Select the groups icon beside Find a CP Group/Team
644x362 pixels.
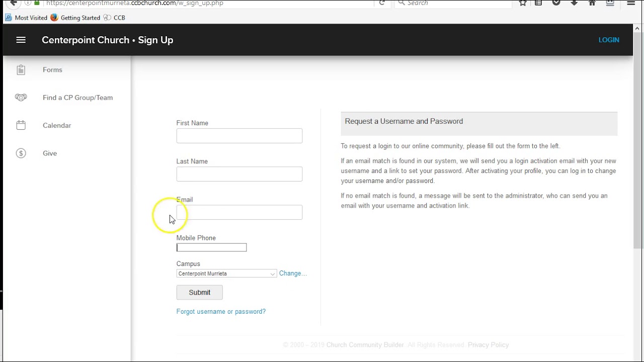pos(21,98)
